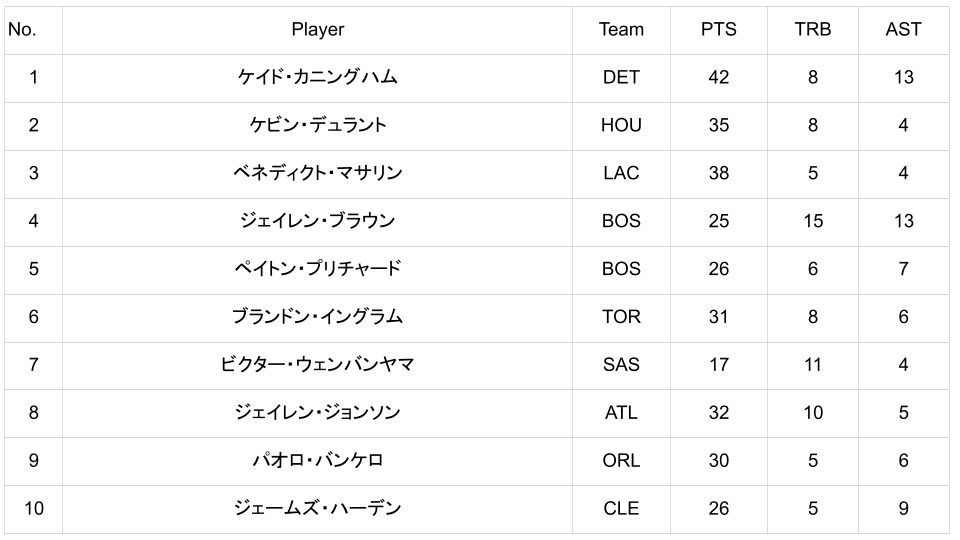Select the ブランドン・イングラム cell
960x540 pixels.
pos(317,317)
